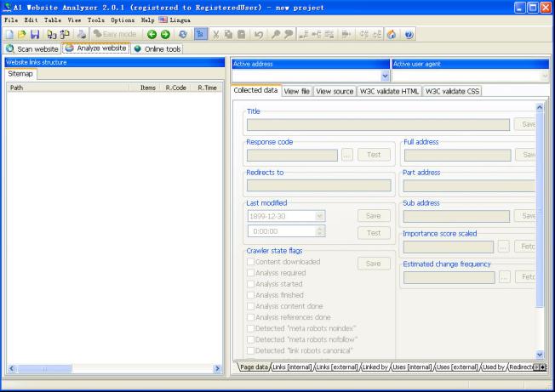Click the Home house toolbar icon
Viewport: 555px width, 392px height.
coord(392,34)
